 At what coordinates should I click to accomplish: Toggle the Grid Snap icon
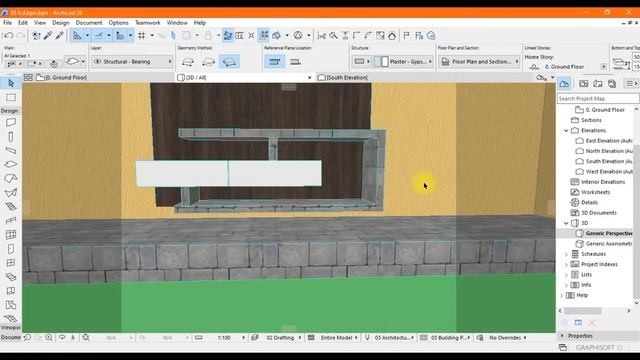tap(142, 36)
